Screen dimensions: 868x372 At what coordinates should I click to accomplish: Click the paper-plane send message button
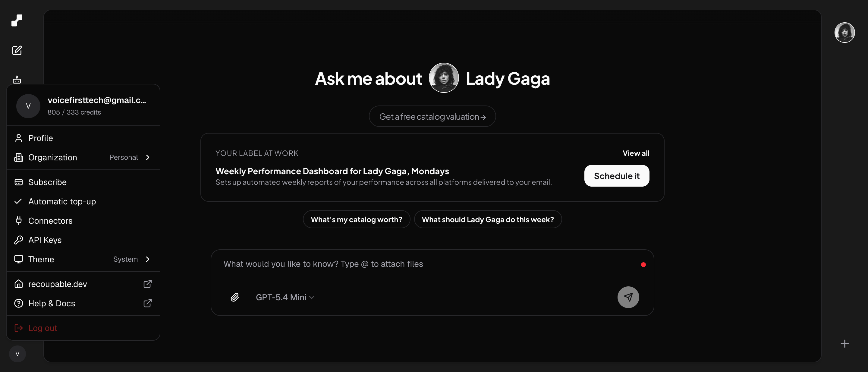pyautogui.click(x=628, y=297)
